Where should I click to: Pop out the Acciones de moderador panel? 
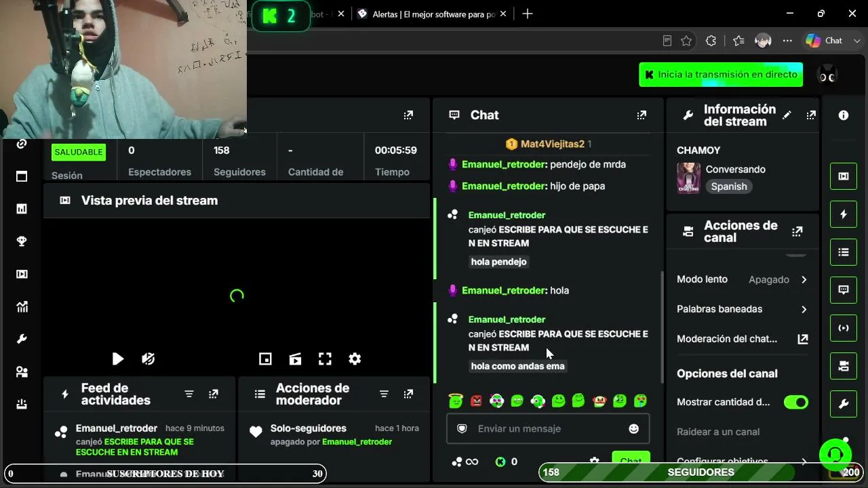[x=408, y=394]
